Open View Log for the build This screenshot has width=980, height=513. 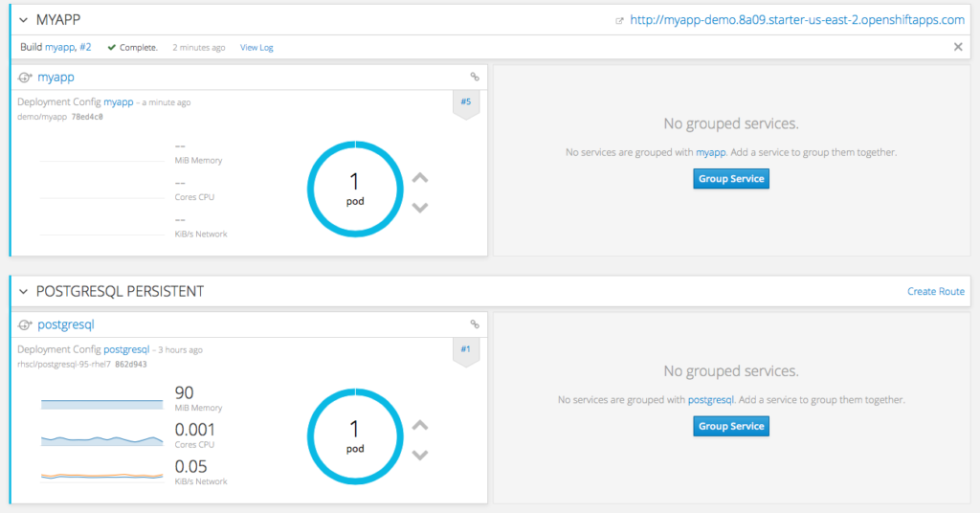pos(256,47)
